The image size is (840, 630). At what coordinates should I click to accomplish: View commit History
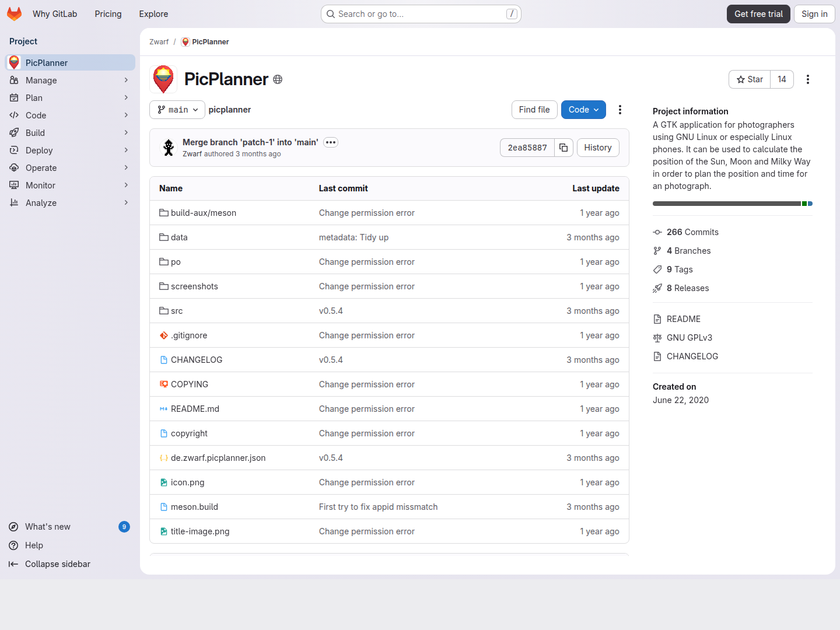pos(598,148)
